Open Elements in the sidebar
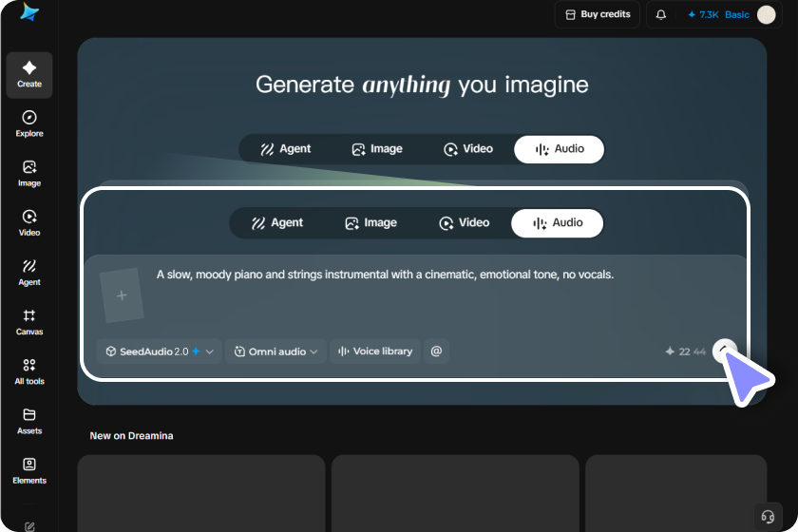This screenshot has height=532, width=798. pos(29,470)
